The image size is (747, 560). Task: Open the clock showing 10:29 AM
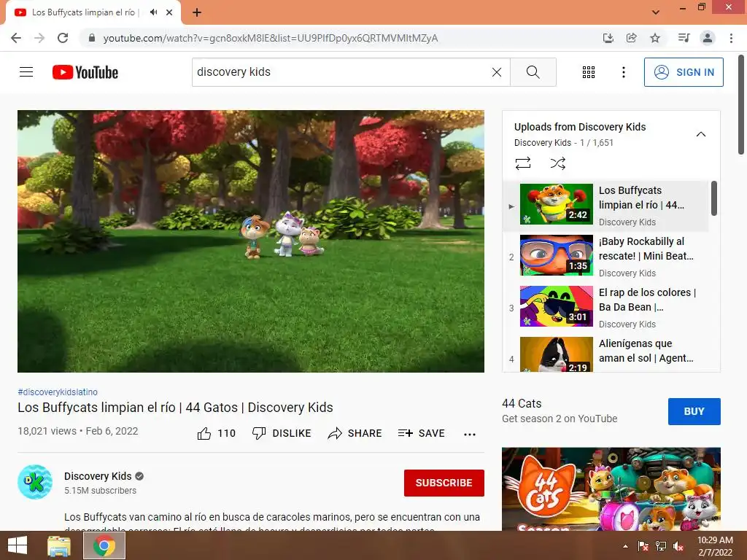pos(715,546)
